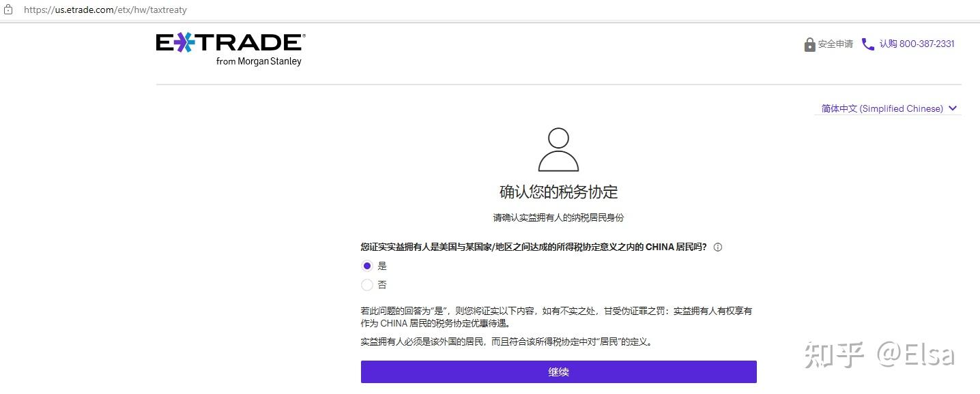Select the 否 radio button
The height and width of the screenshot is (394, 980).
(366, 284)
